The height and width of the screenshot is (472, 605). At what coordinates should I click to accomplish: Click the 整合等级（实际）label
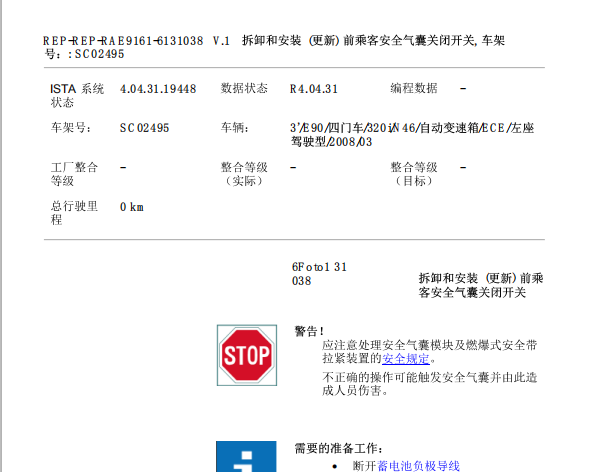pyautogui.click(x=244, y=174)
